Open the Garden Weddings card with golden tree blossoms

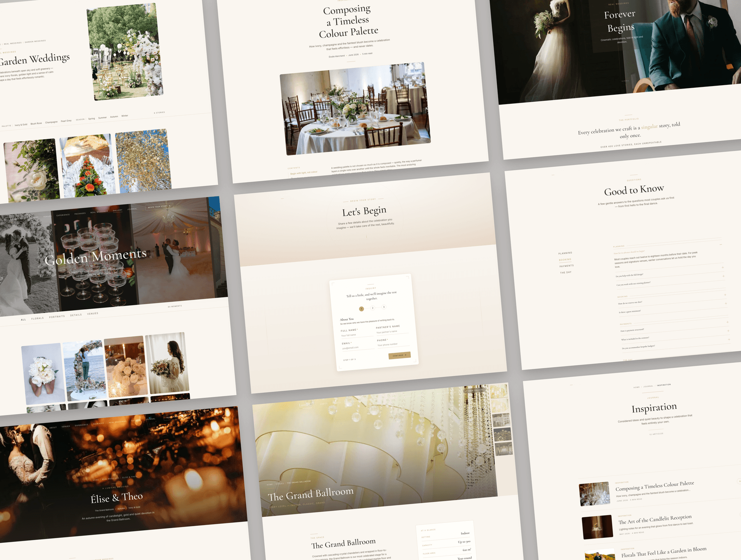pyautogui.click(x=143, y=161)
